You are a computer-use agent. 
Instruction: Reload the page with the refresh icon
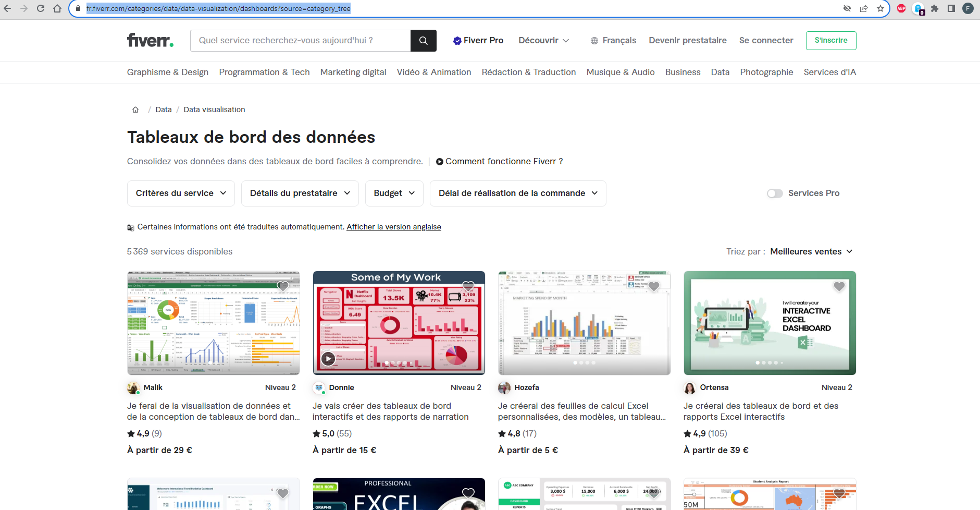(41, 8)
